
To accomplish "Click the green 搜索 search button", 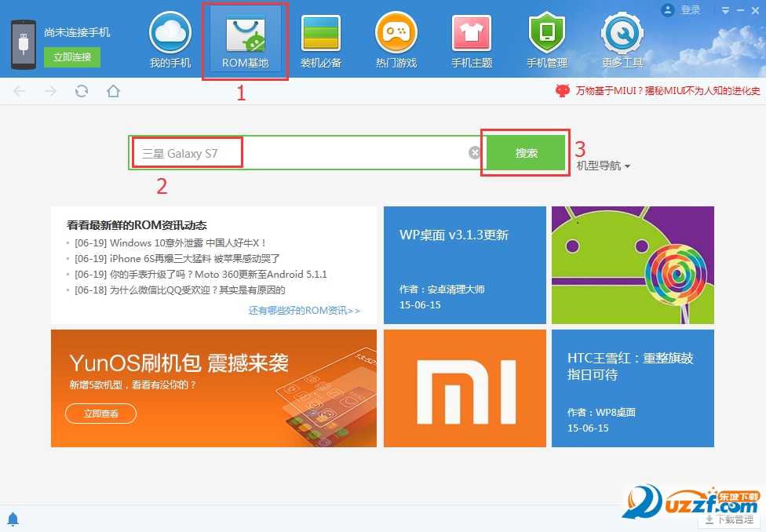I will tap(524, 152).
